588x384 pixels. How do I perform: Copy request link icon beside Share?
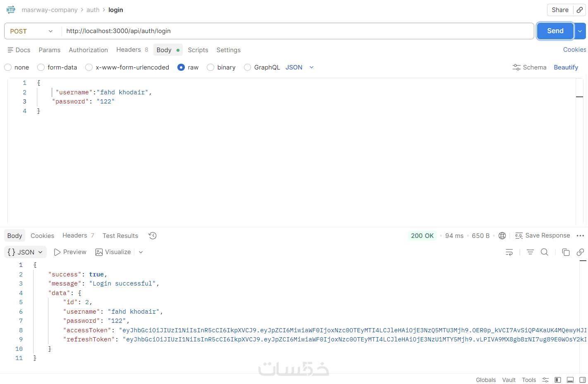pyautogui.click(x=580, y=10)
